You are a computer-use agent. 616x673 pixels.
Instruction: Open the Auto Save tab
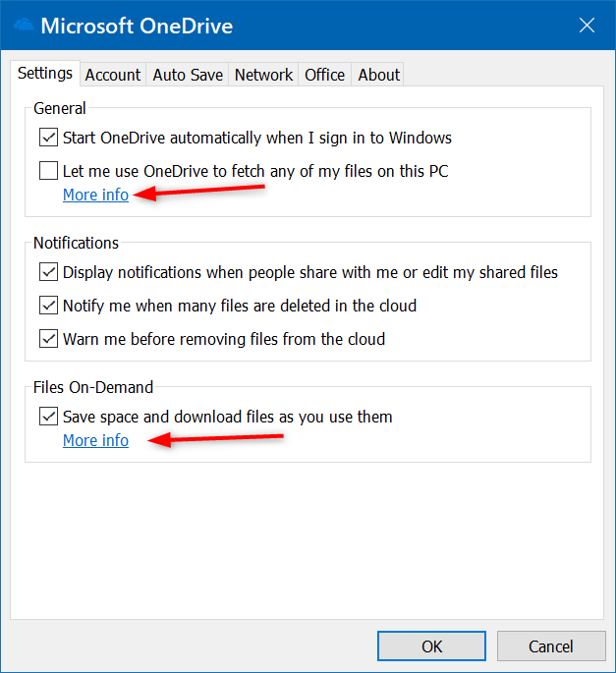click(188, 75)
